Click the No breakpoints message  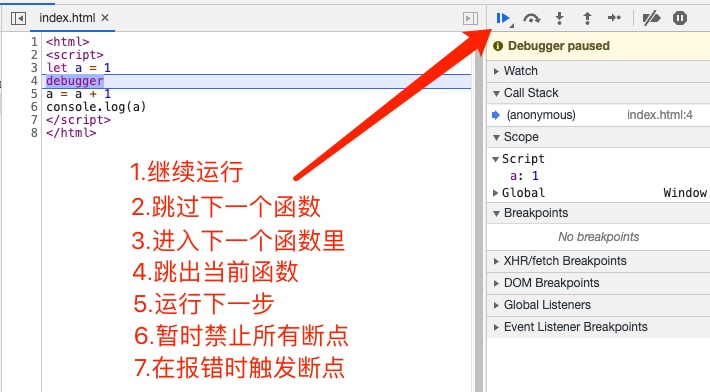tap(599, 237)
